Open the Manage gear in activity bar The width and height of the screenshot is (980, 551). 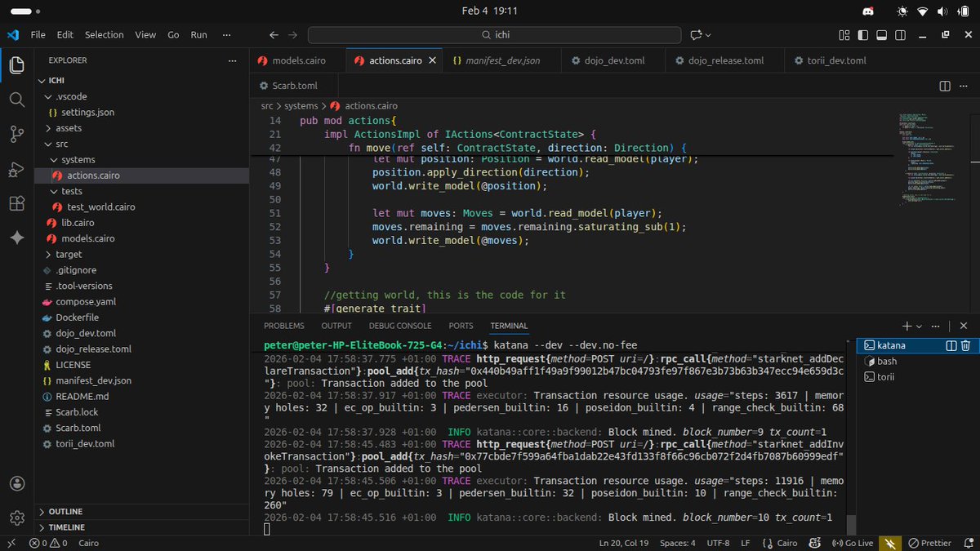click(16, 518)
